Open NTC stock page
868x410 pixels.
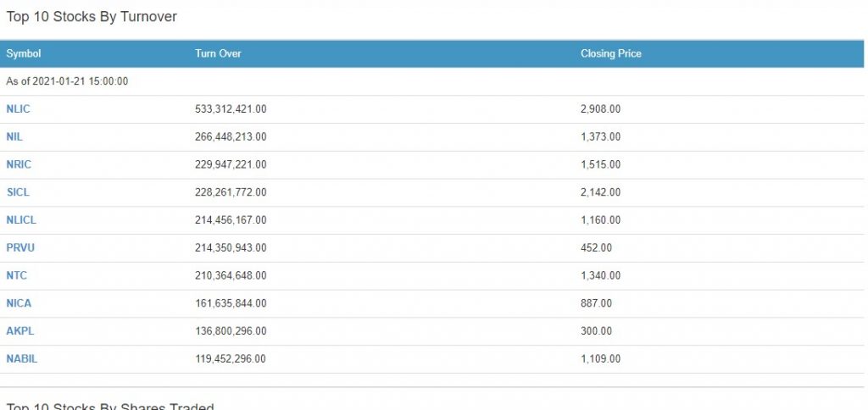[x=17, y=275]
